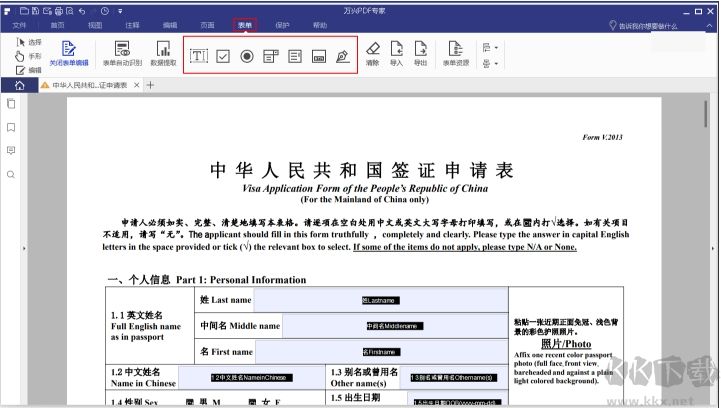The width and height of the screenshot is (721, 408).
Task: Click 关闭表单编辑 to close form editing
Action: [x=69, y=53]
